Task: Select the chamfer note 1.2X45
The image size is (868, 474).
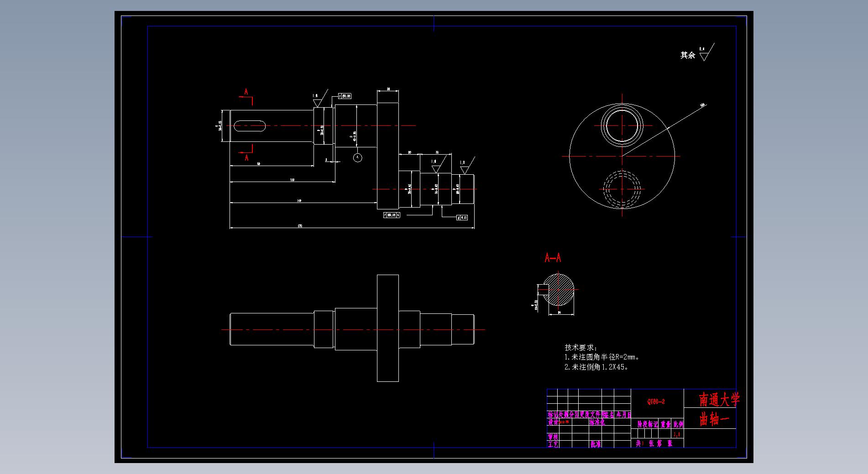Action: [596, 367]
